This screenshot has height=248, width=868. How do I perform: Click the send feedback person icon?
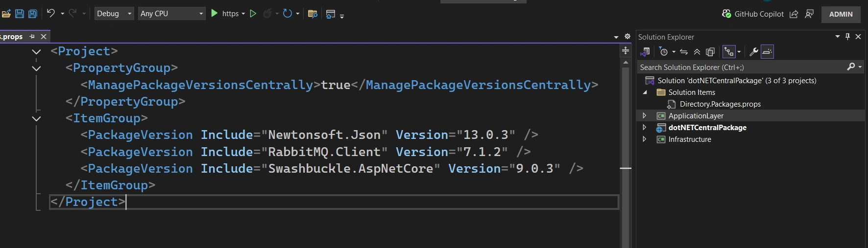[x=809, y=14]
